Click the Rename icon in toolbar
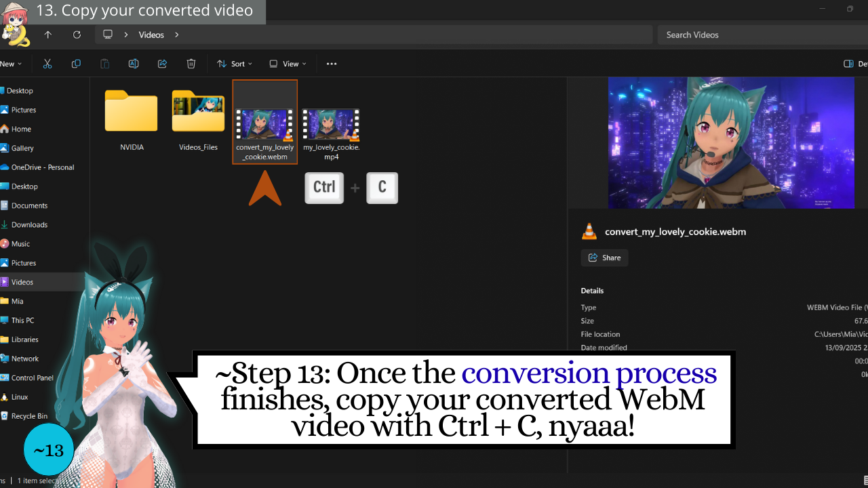Screen dimensions: 868x488 134,64
